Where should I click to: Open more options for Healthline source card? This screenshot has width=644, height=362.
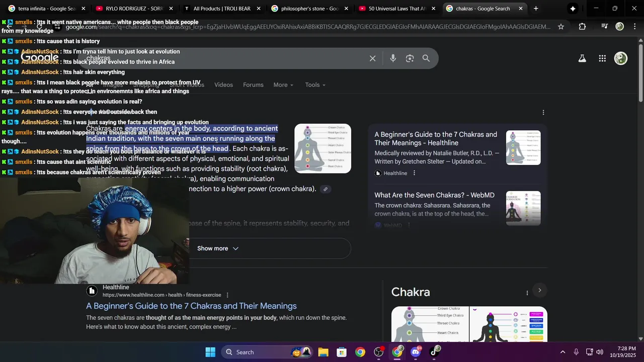(x=414, y=173)
